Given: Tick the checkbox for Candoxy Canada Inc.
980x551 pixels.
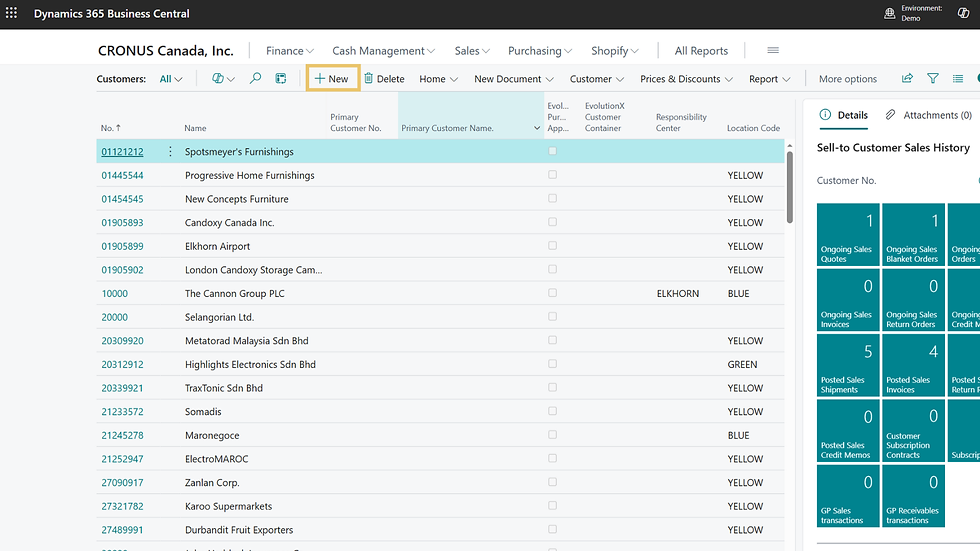Looking at the screenshot, I should (x=552, y=222).
